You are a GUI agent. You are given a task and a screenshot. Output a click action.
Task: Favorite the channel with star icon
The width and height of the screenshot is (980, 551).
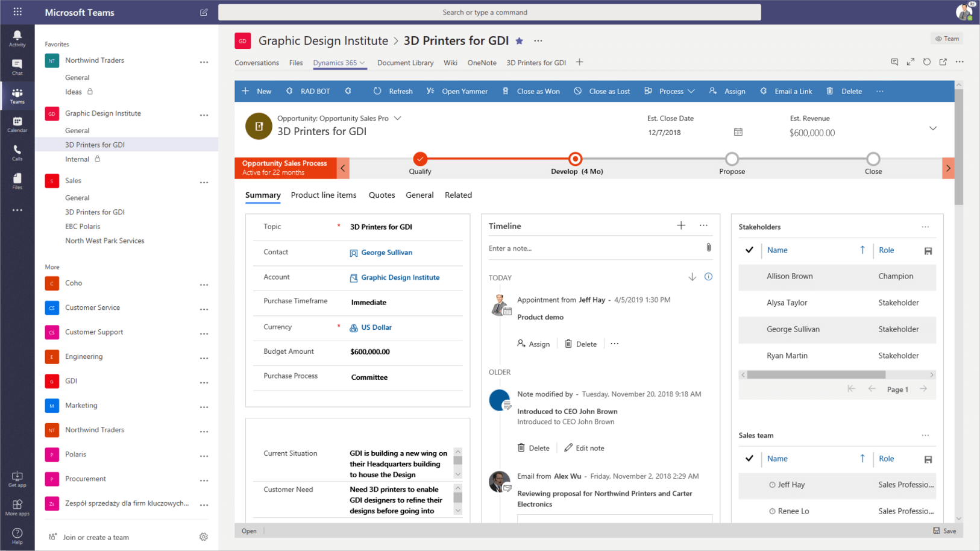click(x=520, y=41)
